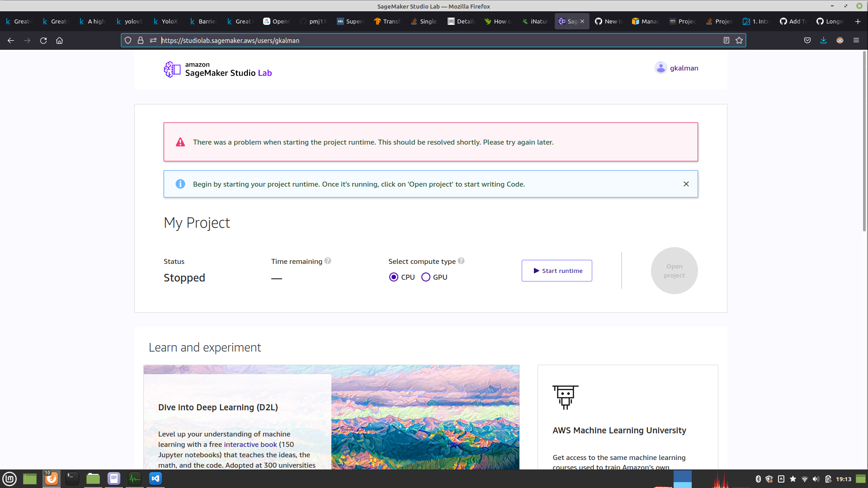Viewport: 868px width, 488px height.
Task: Select the GPU compute type
Action: point(426,277)
